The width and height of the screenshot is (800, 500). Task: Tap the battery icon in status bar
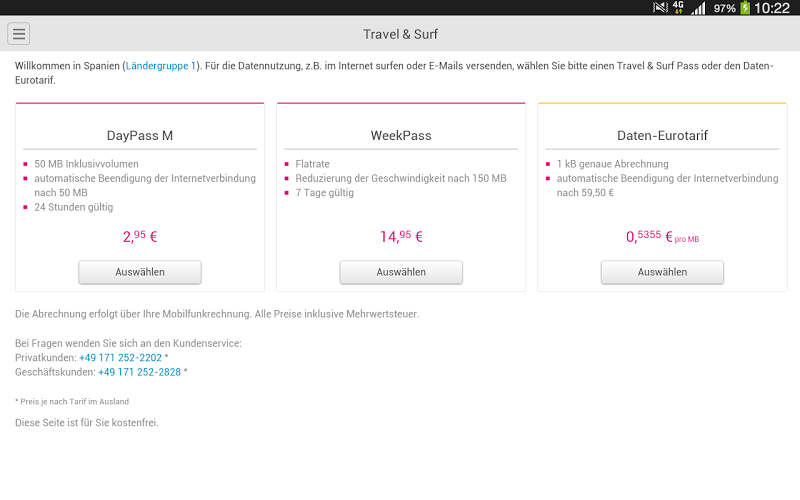[x=744, y=8]
